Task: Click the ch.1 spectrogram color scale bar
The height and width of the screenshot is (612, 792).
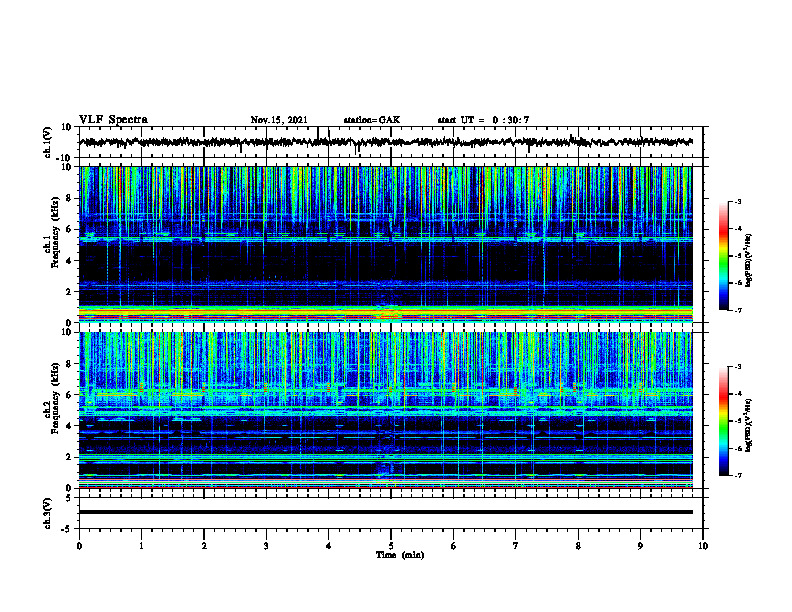Action: pyautogui.click(x=724, y=256)
